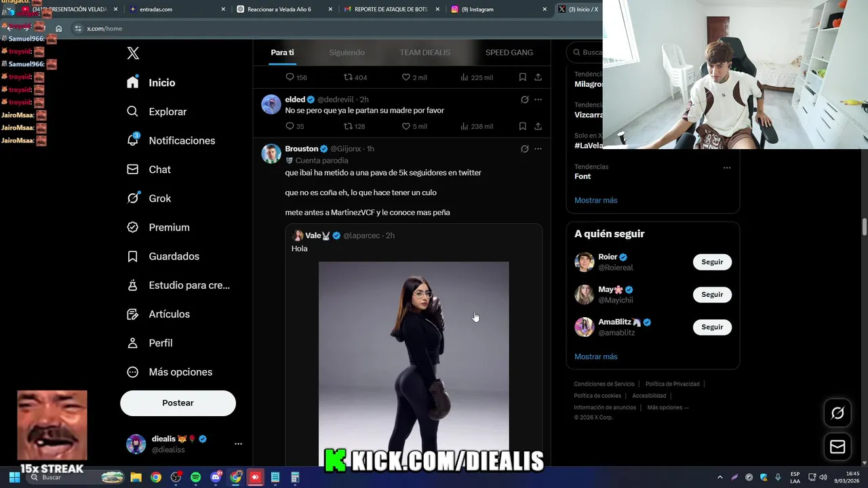Open Spotify from taskbar
The width and height of the screenshot is (868, 488).
[195, 477]
